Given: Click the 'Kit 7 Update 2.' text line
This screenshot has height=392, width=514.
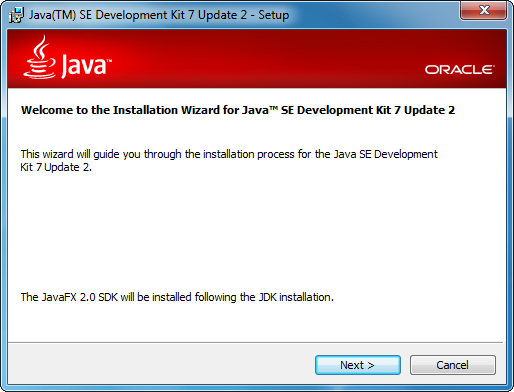Looking at the screenshot, I should point(56,167).
